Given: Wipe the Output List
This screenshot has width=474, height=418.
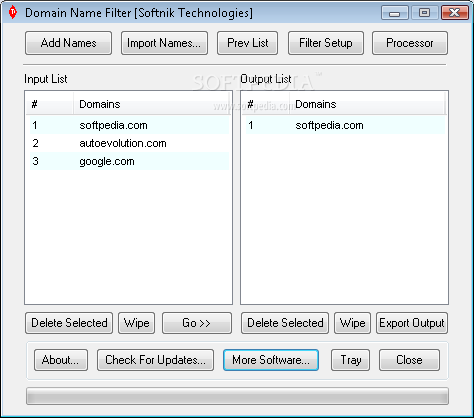Looking at the screenshot, I should click(x=352, y=323).
